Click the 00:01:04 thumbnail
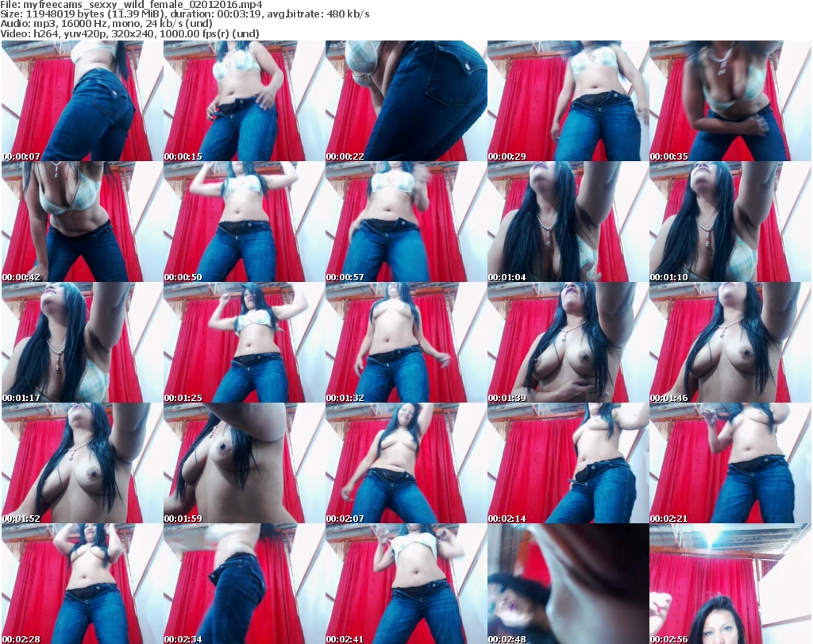The image size is (813, 644). [x=568, y=222]
